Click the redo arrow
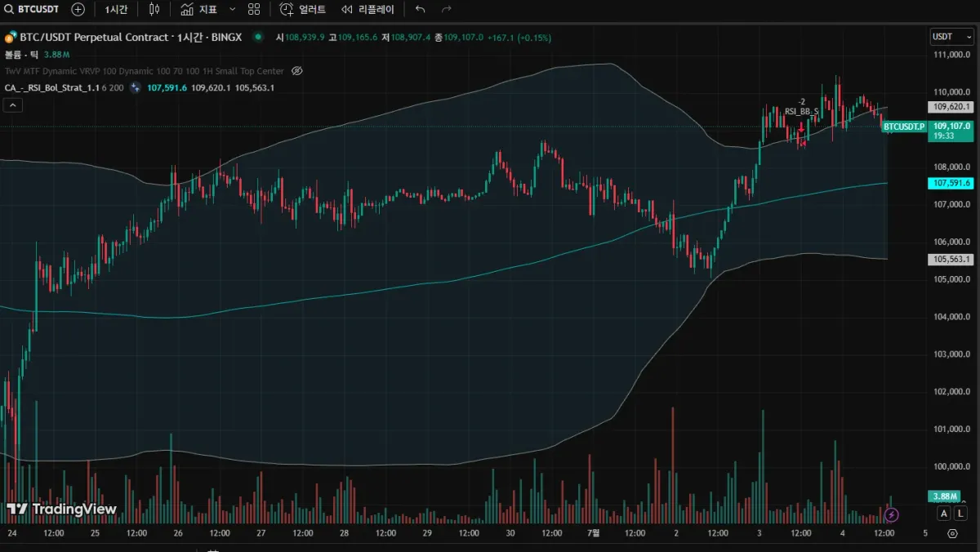This screenshot has width=980, height=552. coord(446,10)
